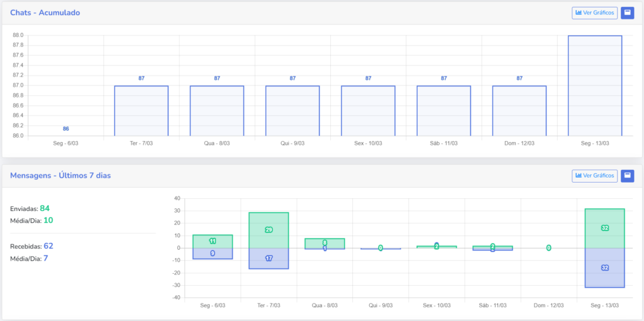This screenshot has height=321, width=644.
Task: Click the 87.4 y-axis value in Chats chart
Action: click(x=18, y=65)
